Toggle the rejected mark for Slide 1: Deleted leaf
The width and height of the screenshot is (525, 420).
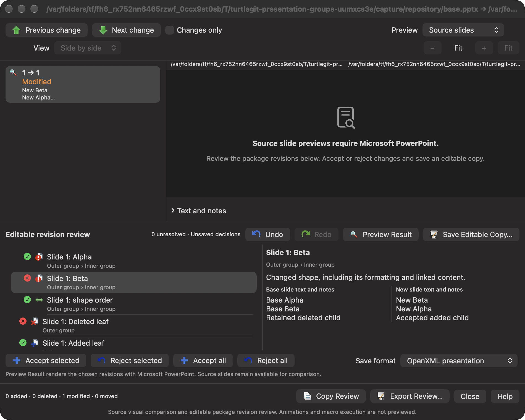click(x=23, y=321)
